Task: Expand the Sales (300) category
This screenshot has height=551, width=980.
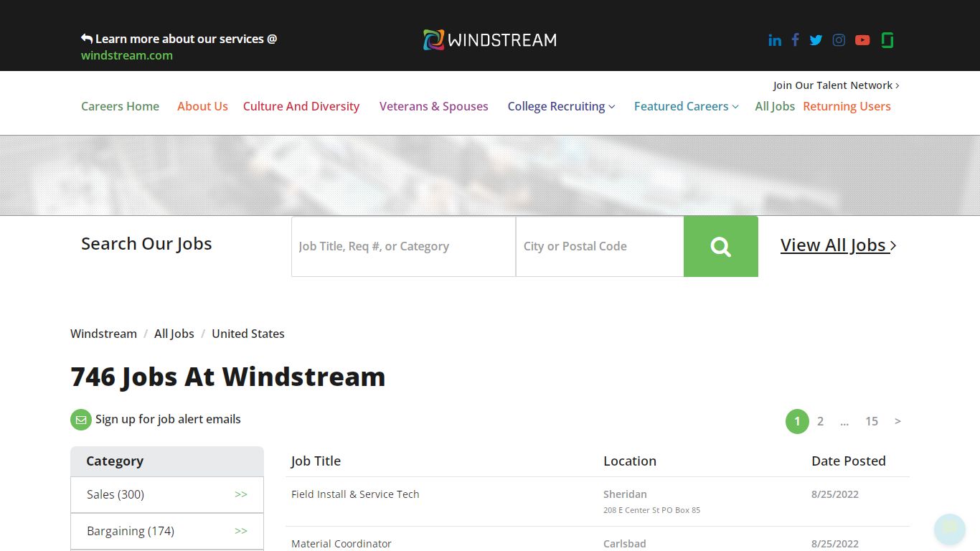Action: (167, 494)
